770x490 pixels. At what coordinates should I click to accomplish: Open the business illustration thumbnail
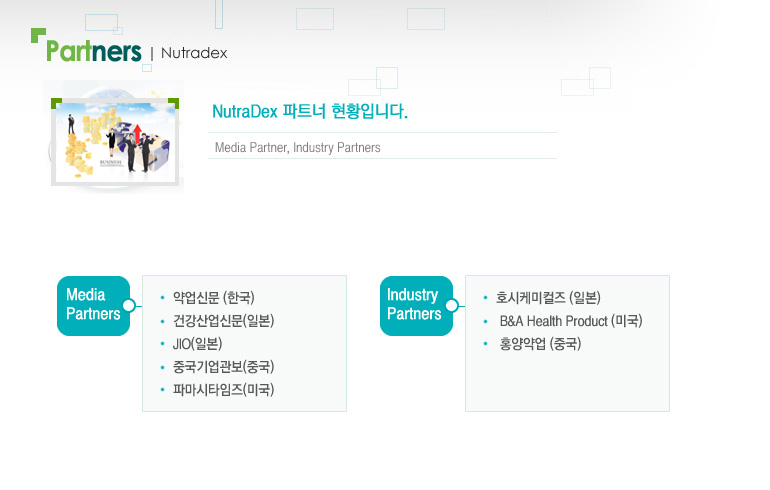(x=115, y=142)
